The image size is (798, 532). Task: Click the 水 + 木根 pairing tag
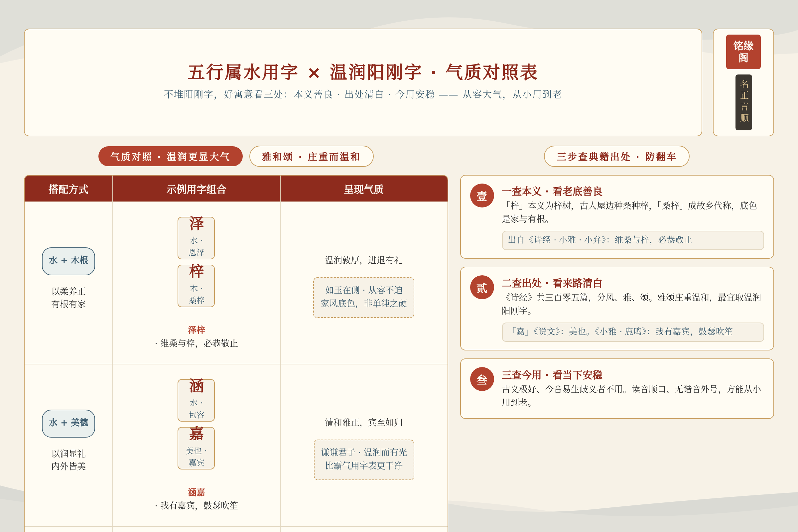(68, 261)
